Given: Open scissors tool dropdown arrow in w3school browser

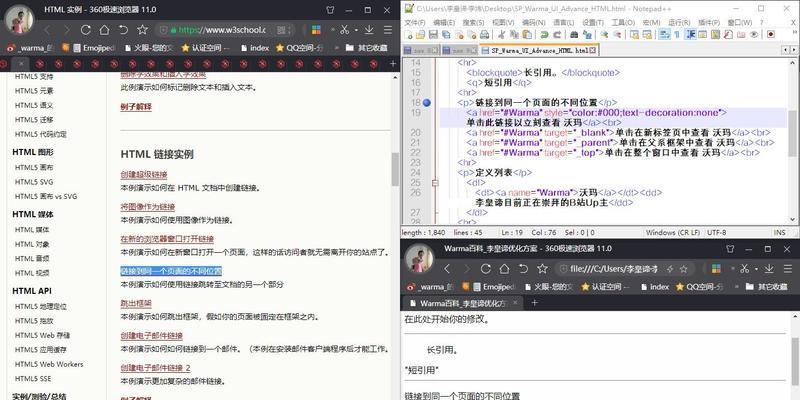Looking at the screenshot, I should [356, 30].
